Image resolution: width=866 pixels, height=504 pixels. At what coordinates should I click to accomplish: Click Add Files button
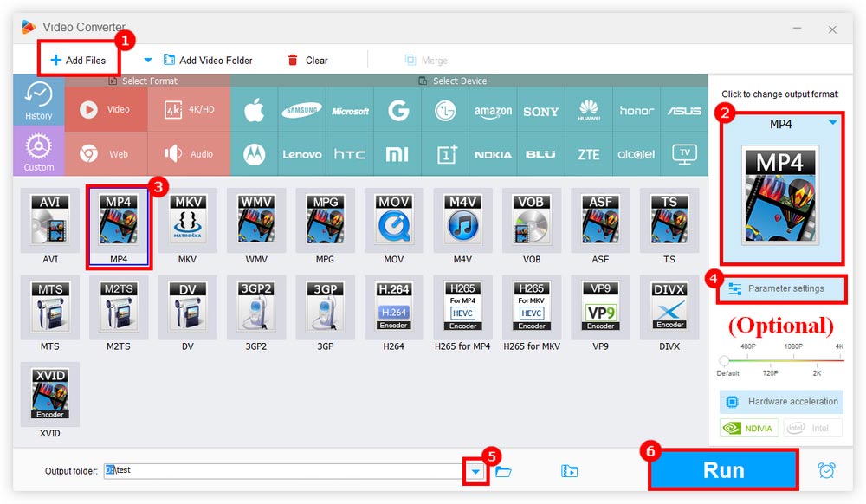[78, 60]
